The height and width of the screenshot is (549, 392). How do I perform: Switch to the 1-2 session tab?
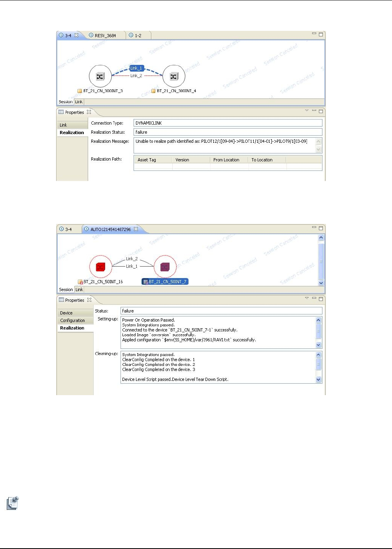[x=135, y=35]
